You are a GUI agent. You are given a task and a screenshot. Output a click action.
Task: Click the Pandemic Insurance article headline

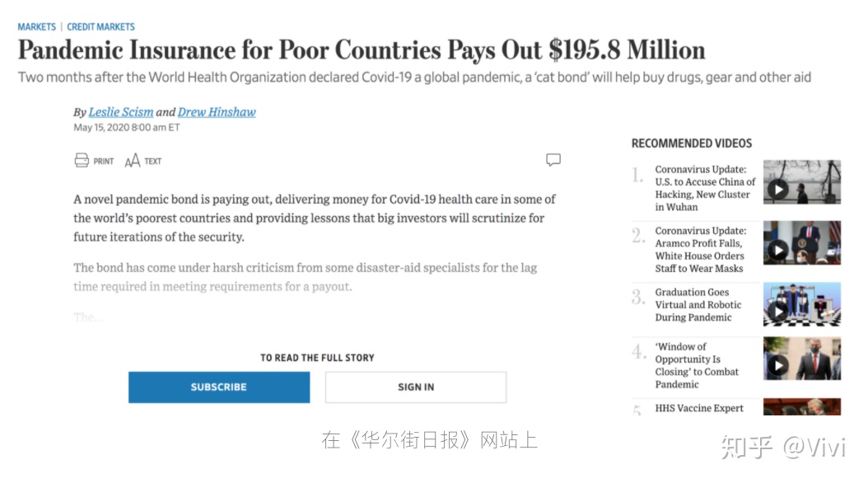click(x=362, y=49)
